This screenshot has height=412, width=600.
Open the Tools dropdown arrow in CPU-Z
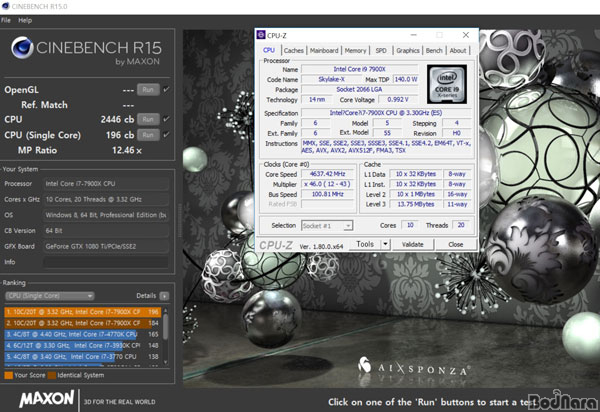(x=385, y=244)
